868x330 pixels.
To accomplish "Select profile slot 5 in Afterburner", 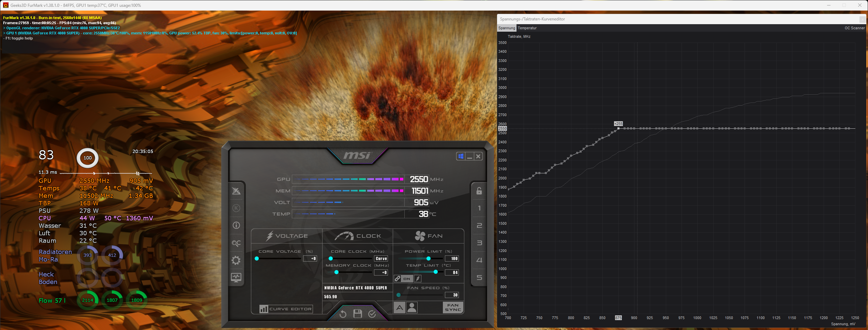I will (479, 278).
